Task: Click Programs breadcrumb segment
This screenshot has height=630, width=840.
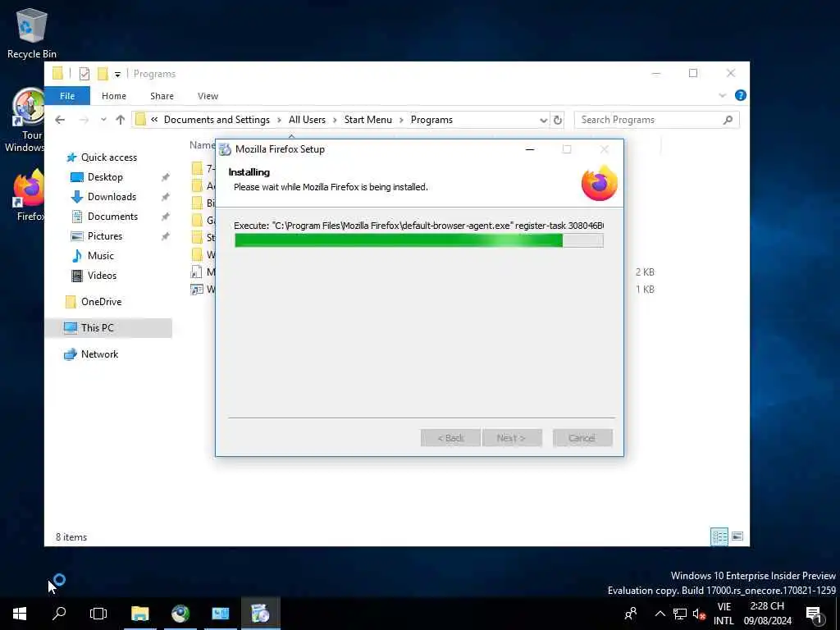Action: pyautogui.click(x=431, y=120)
